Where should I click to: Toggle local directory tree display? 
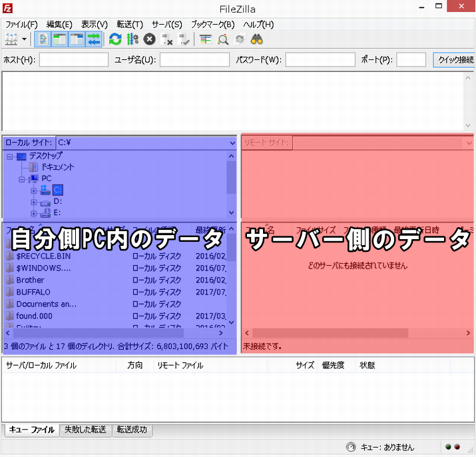pyautogui.click(x=60, y=39)
